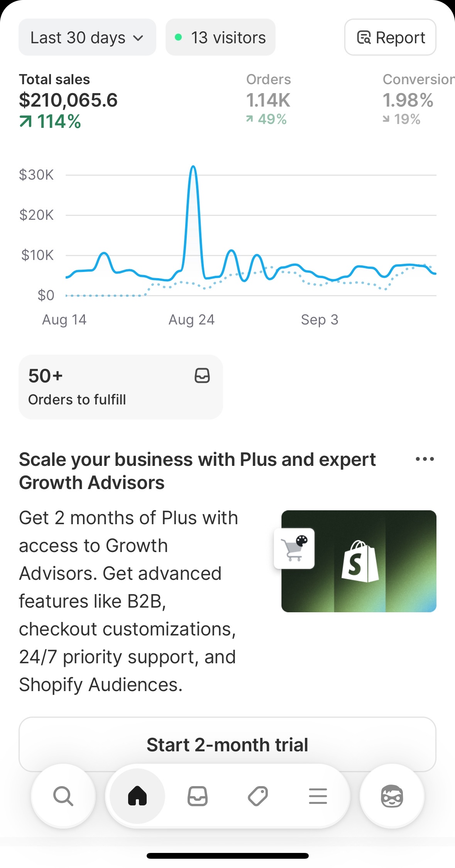The width and height of the screenshot is (455, 868).
Task: Tap the inbox icon on fulfill card
Action: click(x=202, y=375)
